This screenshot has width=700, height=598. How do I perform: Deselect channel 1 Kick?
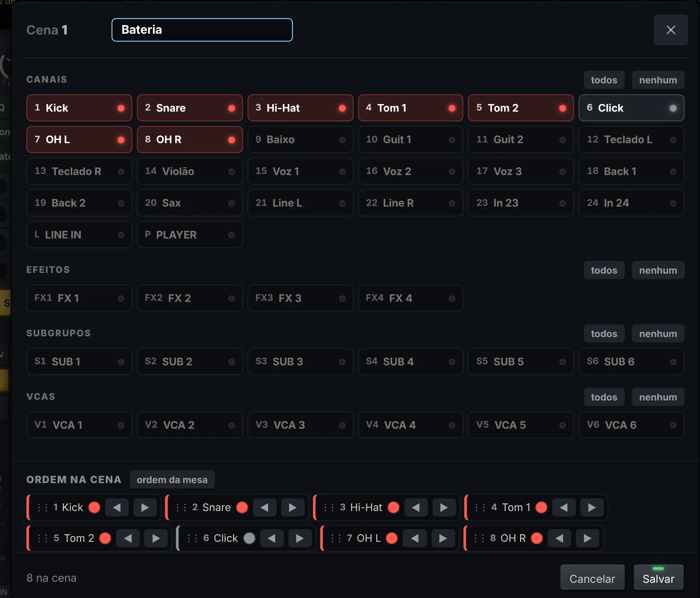[x=79, y=108]
